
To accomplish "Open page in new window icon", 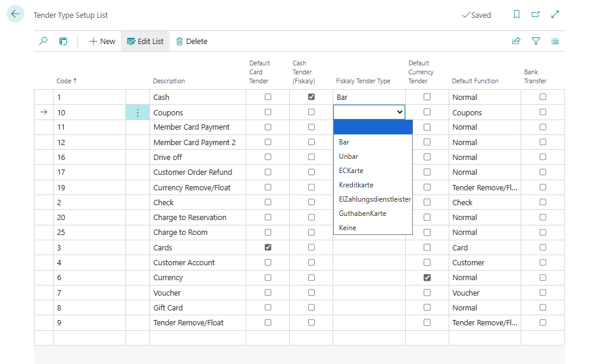I will pos(535,15).
